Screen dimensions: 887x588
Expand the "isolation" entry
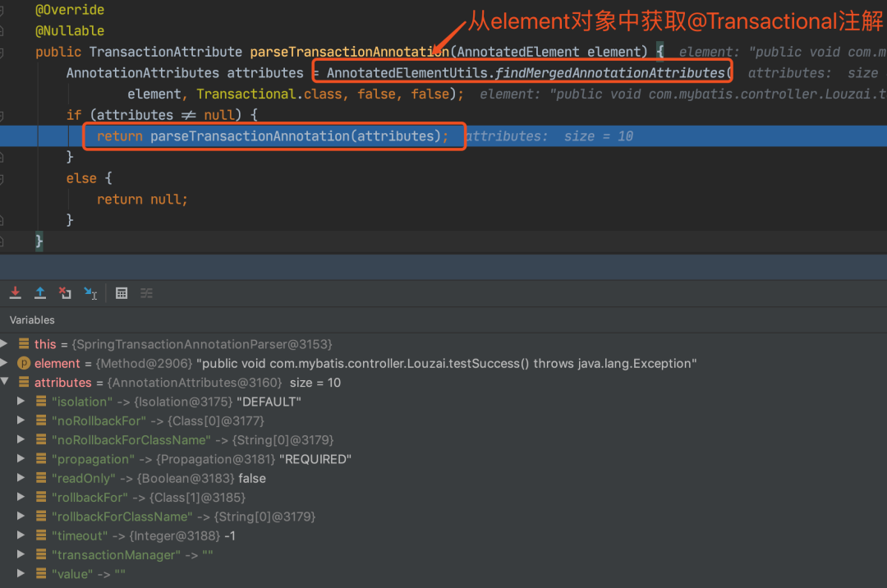pyautogui.click(x=21, y=401)
